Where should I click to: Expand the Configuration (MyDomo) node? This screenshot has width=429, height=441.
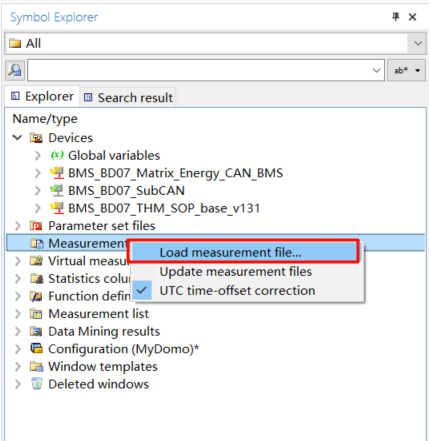[18, 349]
